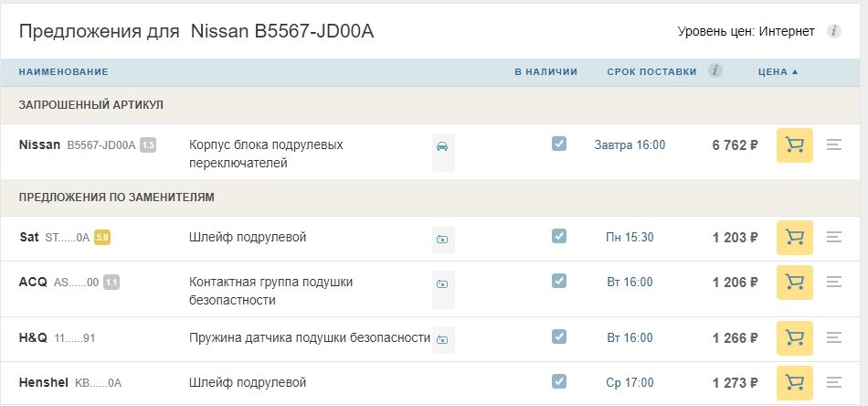The height and width of the screenshot is (406, 868).
Task: Click the 1.5 rating badge for Nissan
Action: 148,145
